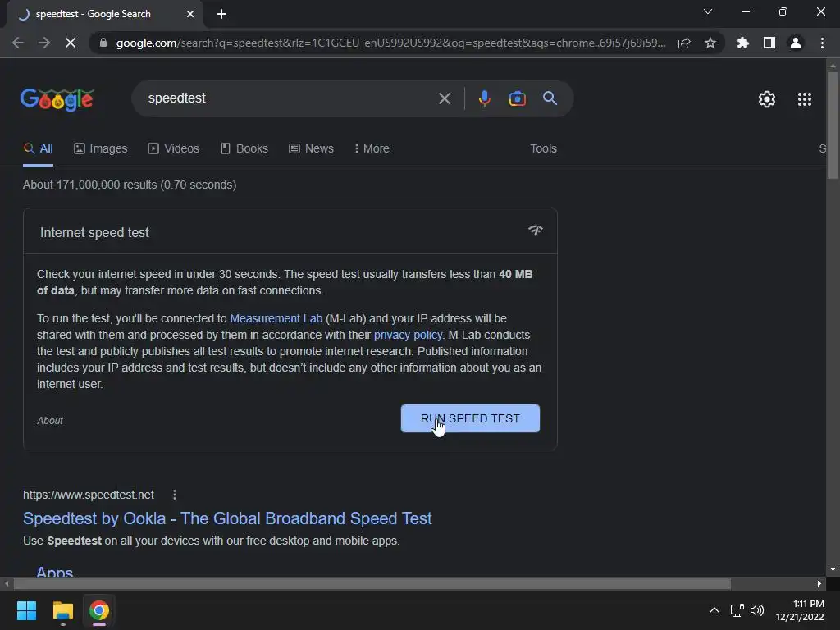
Task: Open the clock showing 1:11 PM
Action: (800, 610)
